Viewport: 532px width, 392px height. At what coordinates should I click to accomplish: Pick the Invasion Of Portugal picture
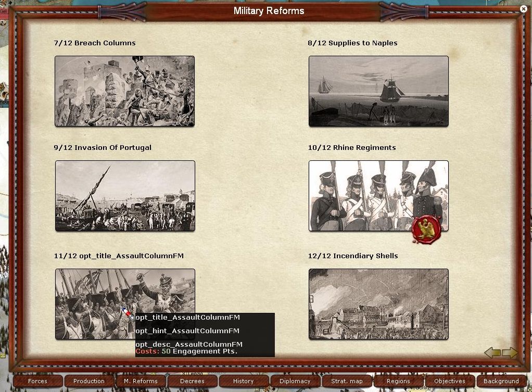click(124, 196)
